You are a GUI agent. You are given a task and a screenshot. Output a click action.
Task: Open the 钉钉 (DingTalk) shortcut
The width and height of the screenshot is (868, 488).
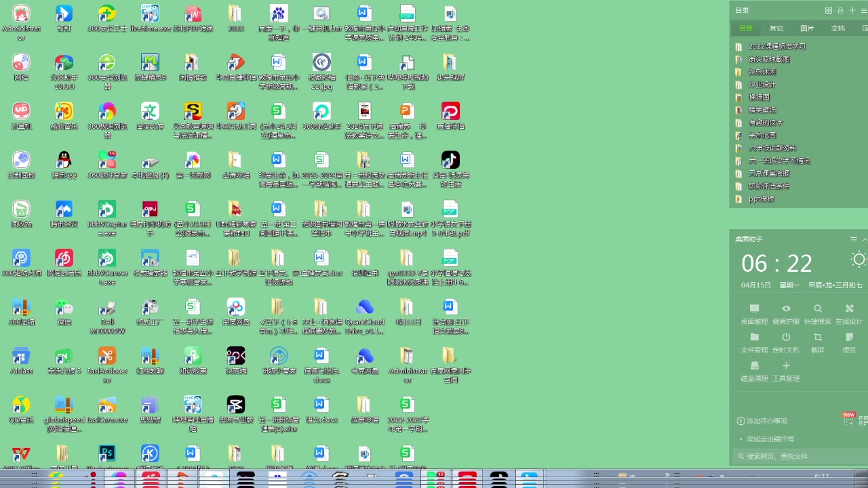[x=64, y=18]
